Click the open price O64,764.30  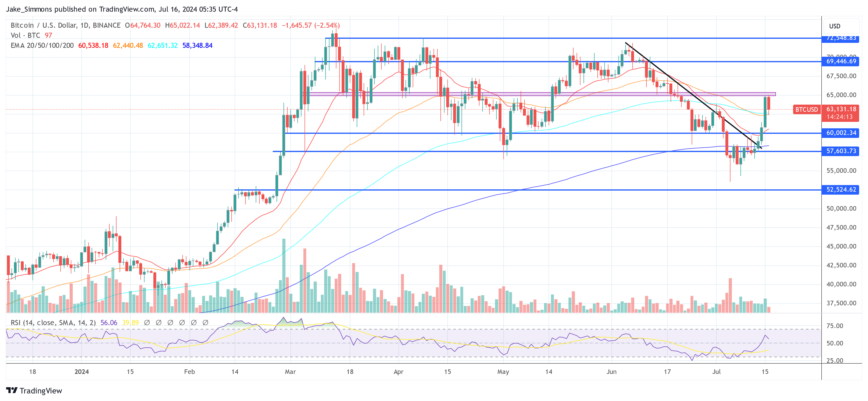pos(143,25)
